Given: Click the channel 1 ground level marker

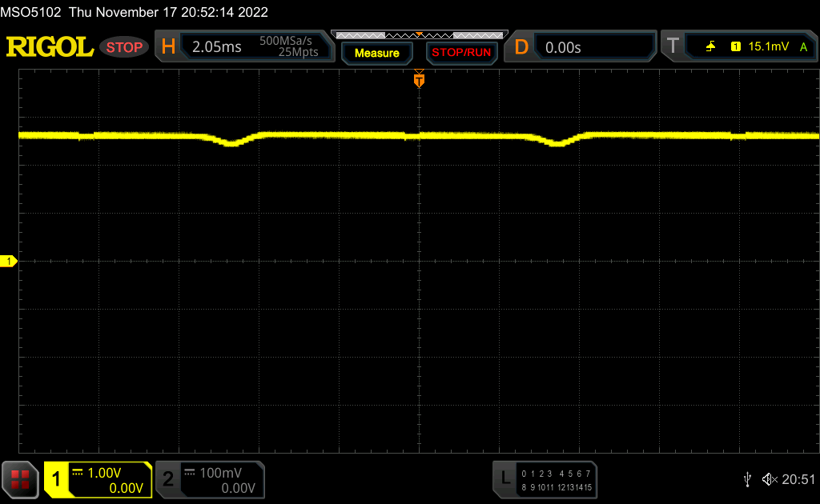Looking at the screenshot, I should point(9,262).
